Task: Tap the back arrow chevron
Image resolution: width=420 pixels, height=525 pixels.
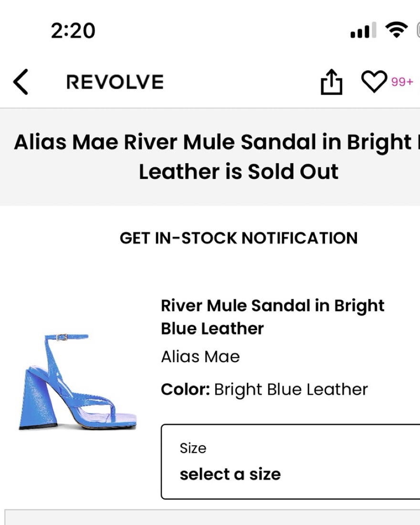Action: [x=21, y=82]
